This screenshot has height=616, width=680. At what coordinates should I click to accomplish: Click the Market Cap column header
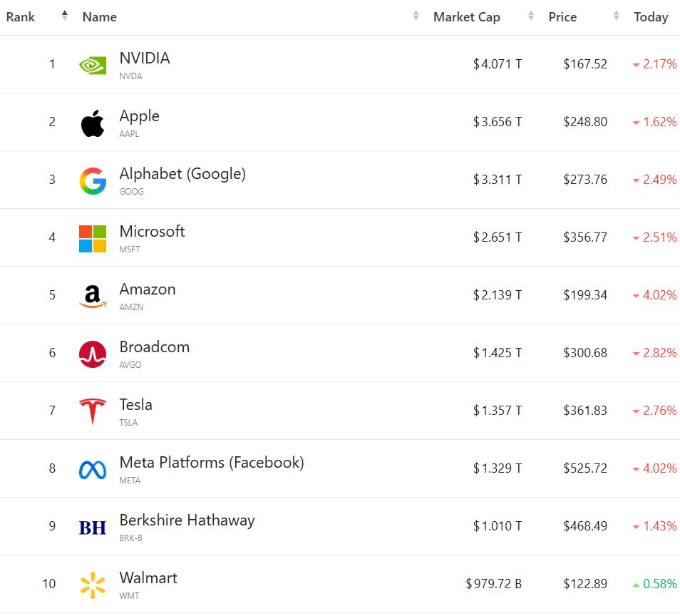(466, 17)
